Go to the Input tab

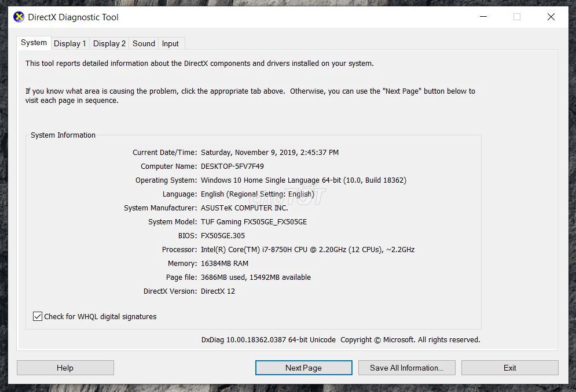(x=170, y=44)
